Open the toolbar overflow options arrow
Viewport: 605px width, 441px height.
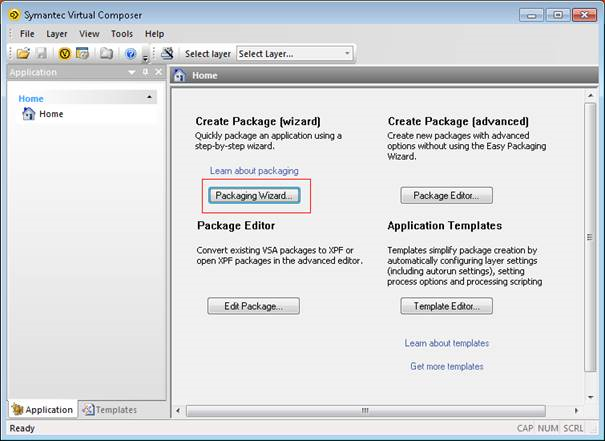[x=145, y=59]
